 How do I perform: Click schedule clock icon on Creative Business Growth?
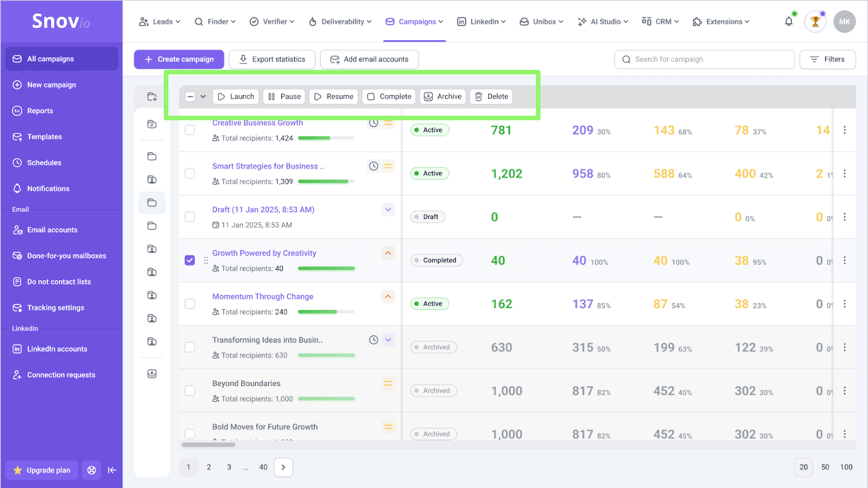click(x=373, y=123)
